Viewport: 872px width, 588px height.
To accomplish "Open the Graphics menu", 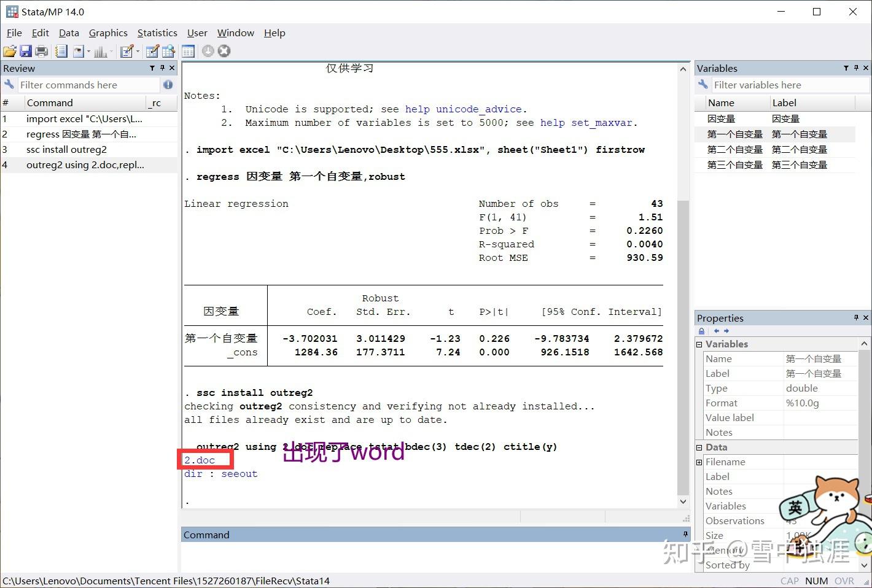I will [108, 33].
